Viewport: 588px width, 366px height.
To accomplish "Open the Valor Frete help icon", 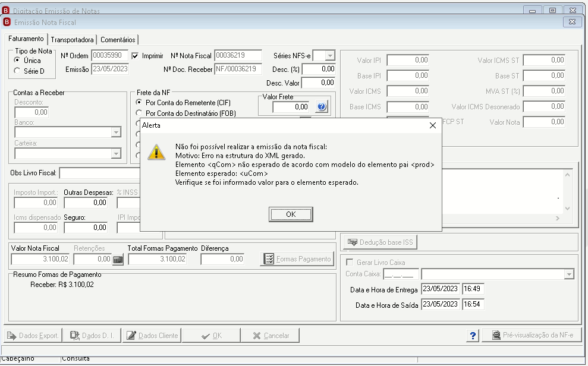I will [x=322, y=107].
